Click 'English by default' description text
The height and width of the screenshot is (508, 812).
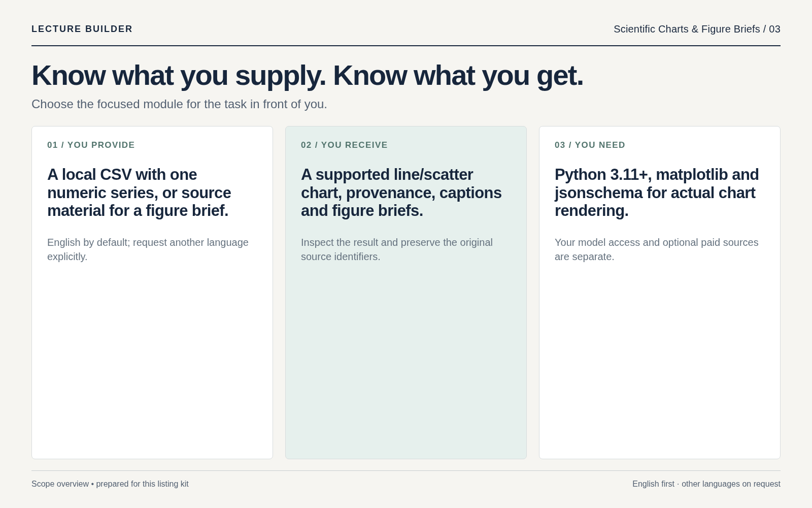tap(148, 249)
